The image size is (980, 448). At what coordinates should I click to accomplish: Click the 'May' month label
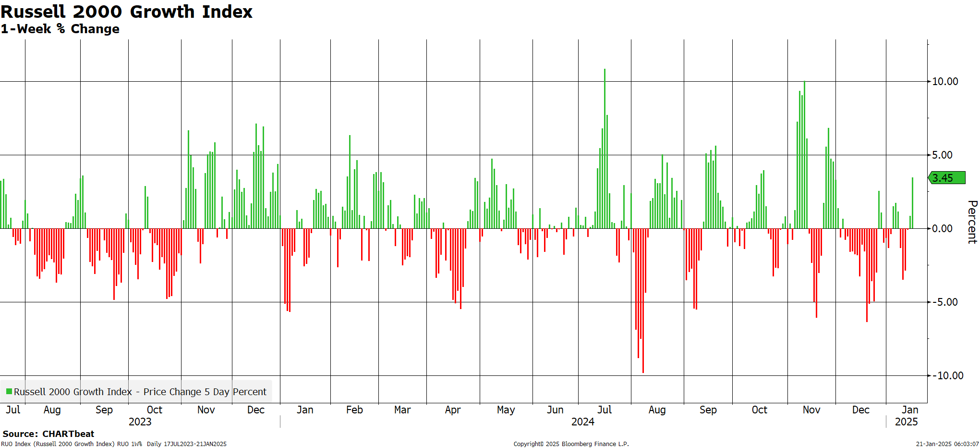506,410
